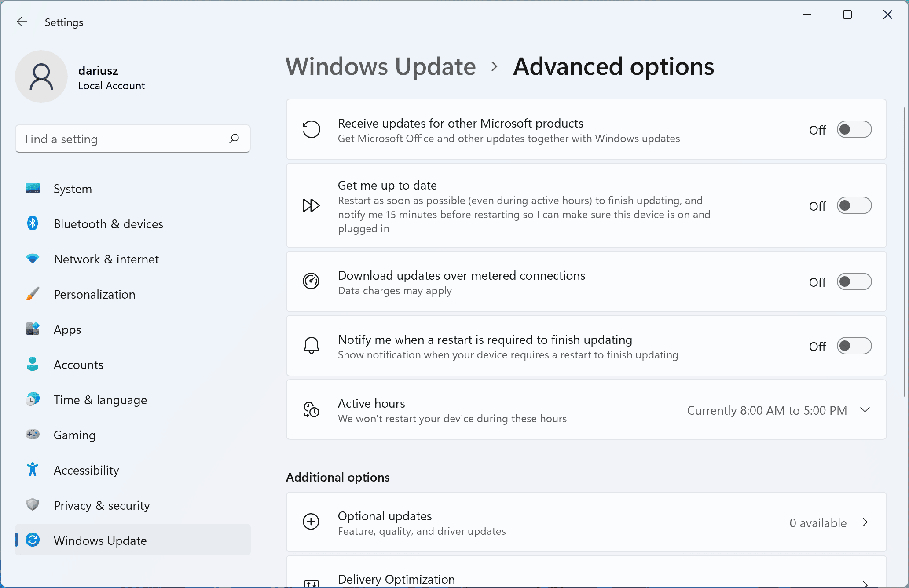Image resolution: width=909 pixels, height=588 pixels.
Task: Click the search magnifier icon
Action: (234, 139)
